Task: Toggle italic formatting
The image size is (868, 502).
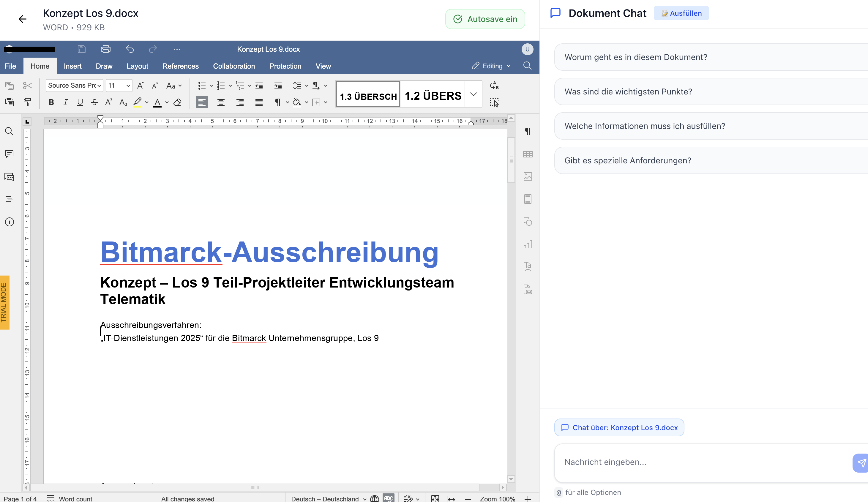Action: [65, 102]
